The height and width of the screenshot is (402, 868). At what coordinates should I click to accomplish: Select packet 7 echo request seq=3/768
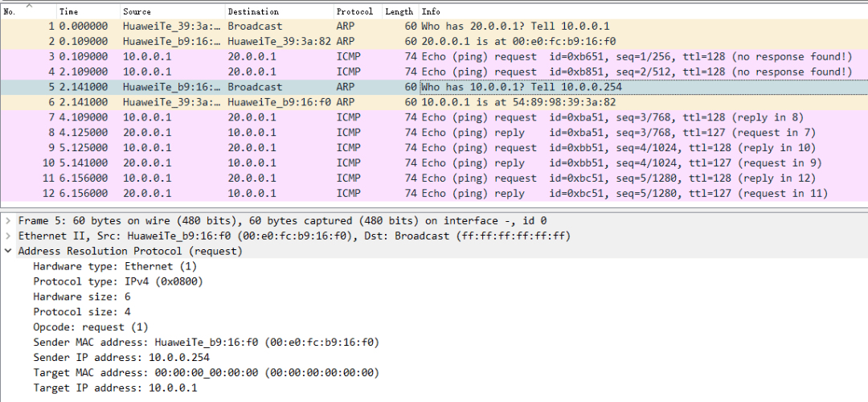point(434,117)
